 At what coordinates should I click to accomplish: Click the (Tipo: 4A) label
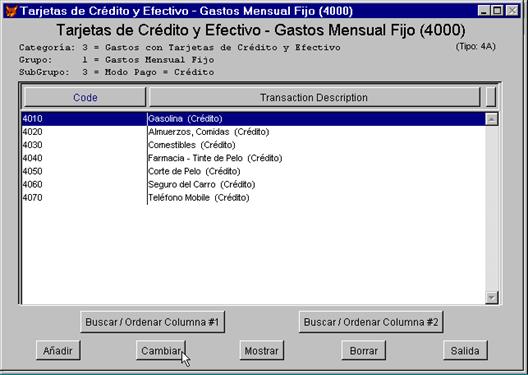475,46
